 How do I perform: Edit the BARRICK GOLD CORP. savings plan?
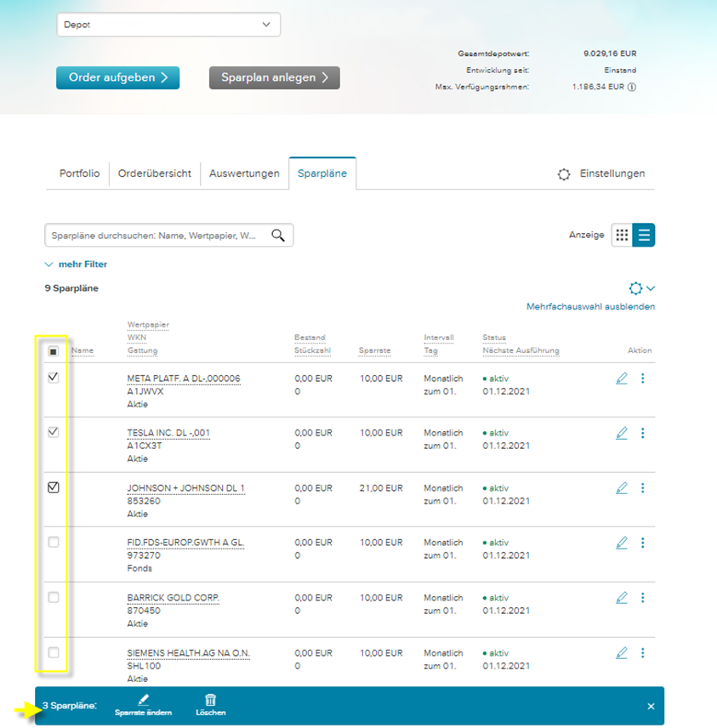click(x=622, y=598)
